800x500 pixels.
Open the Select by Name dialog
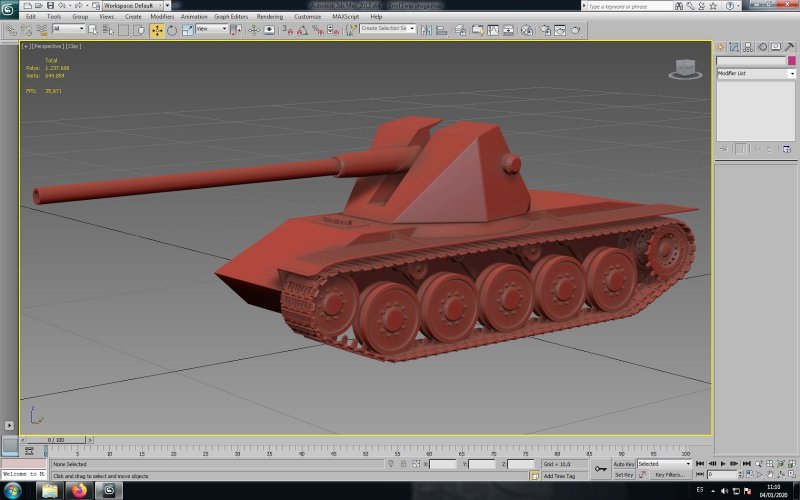click(108, 30)
